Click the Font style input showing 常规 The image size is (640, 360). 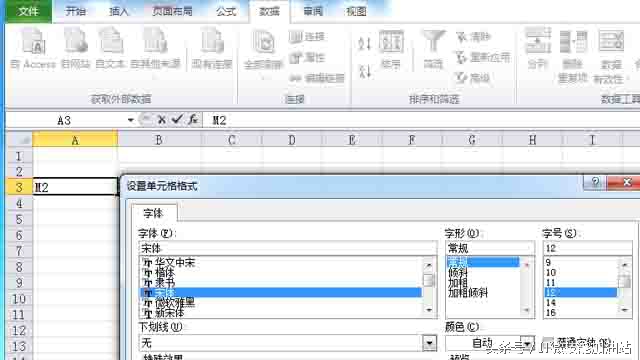coord(490,248)
